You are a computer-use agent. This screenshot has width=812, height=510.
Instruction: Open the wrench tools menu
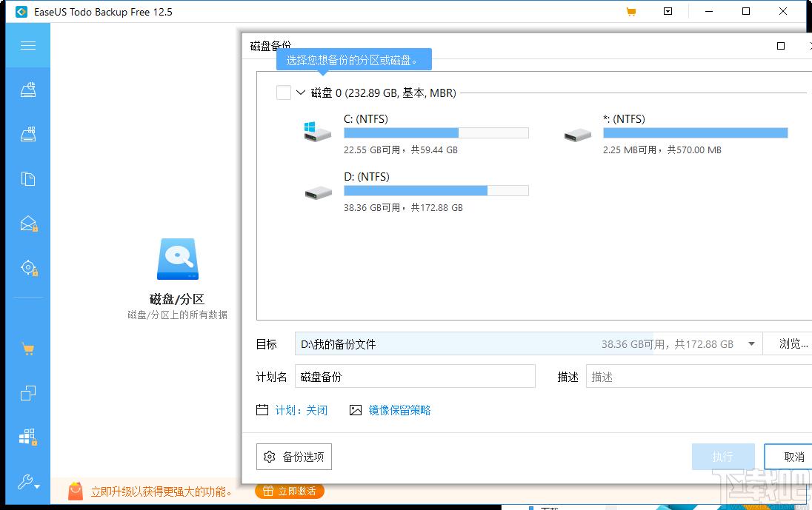tap(28, 483)
